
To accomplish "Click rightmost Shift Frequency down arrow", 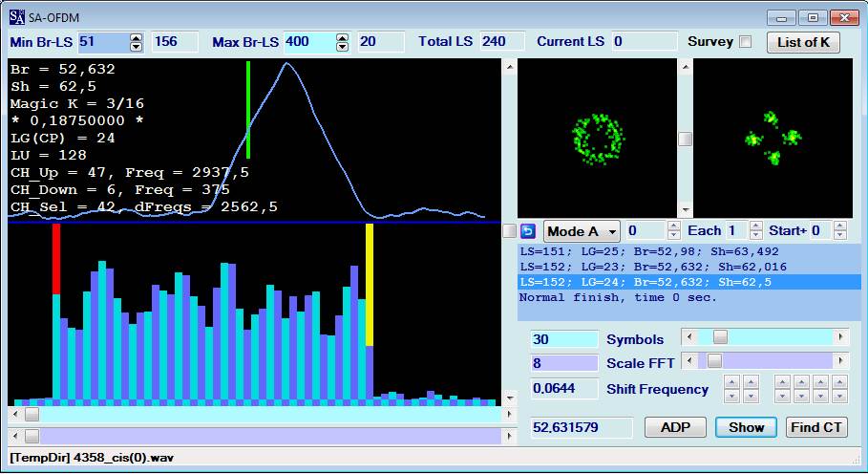I will click(x=839, y=396).
